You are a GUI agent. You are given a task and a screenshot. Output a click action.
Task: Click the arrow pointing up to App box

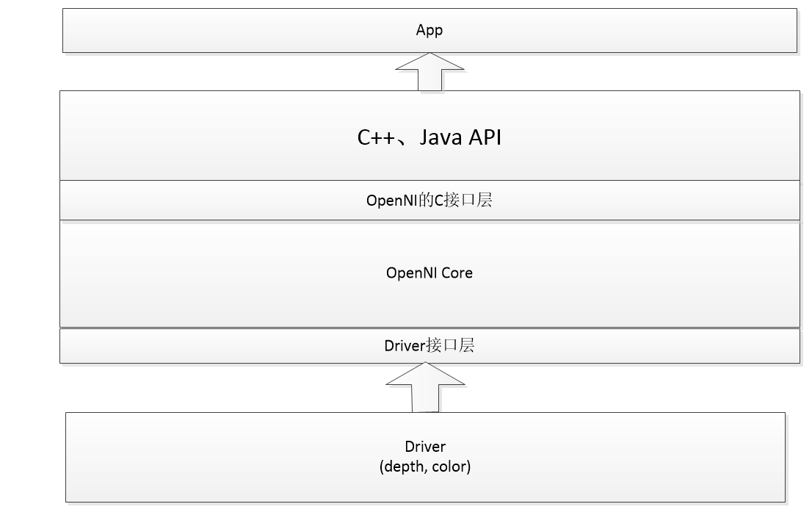point(429,72)
